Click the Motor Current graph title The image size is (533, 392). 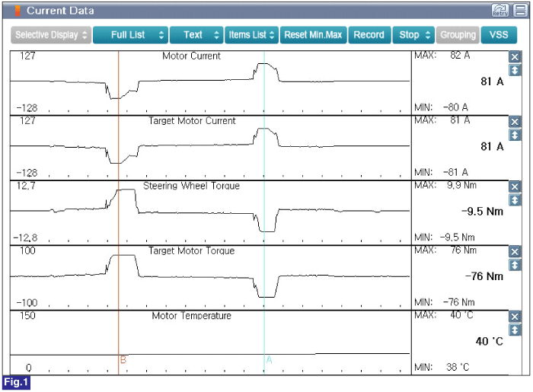click(191, 56)
